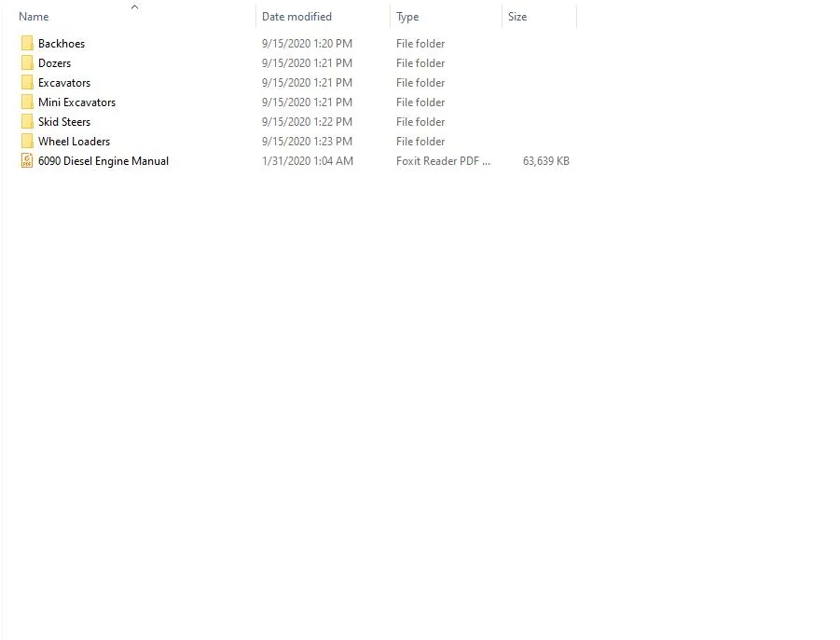The width and height of the screenshot is (840, 640).
Task: Click the 63,639 KB size value
Action: click(546, 161)
